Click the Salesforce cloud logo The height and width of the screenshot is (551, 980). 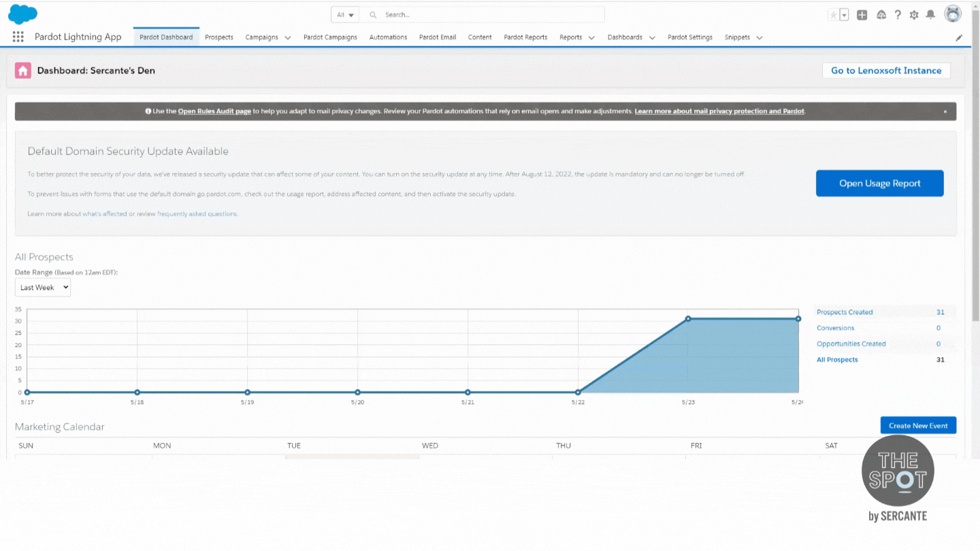[x=22, y=14]
